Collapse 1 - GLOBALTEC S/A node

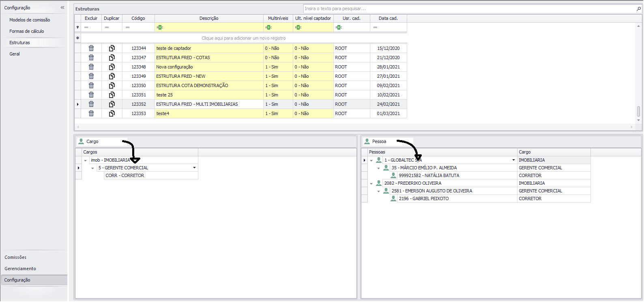[371, 160]
